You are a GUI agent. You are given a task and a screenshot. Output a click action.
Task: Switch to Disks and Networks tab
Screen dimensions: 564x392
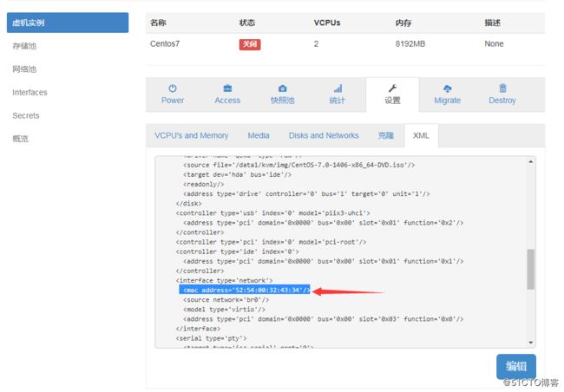pos(324,135)
